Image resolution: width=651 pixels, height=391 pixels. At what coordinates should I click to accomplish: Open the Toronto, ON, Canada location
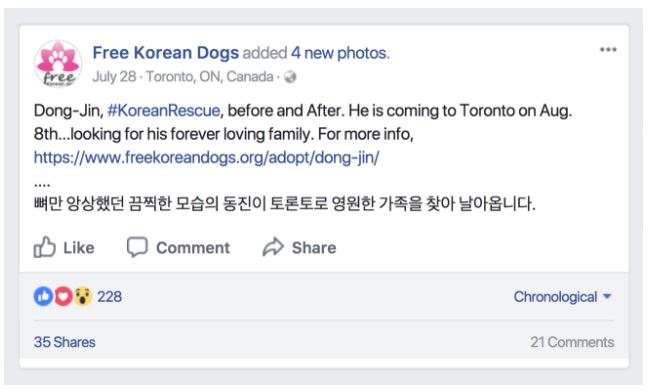(x=210, y=77)
